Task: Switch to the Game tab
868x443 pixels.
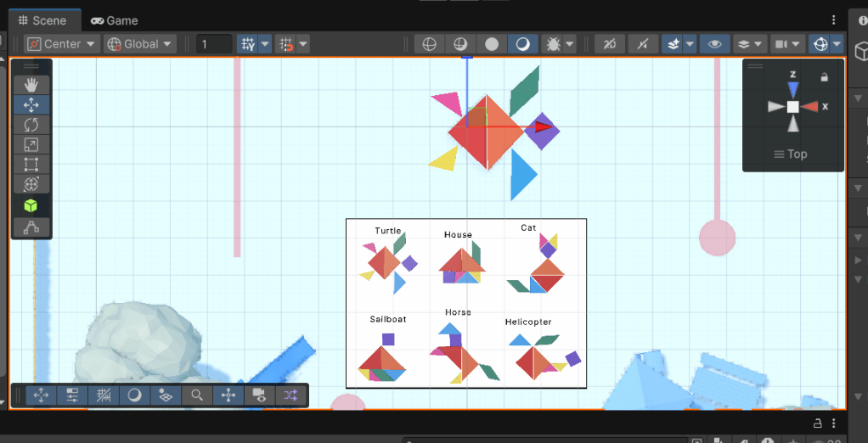Action: pos(115,20)
